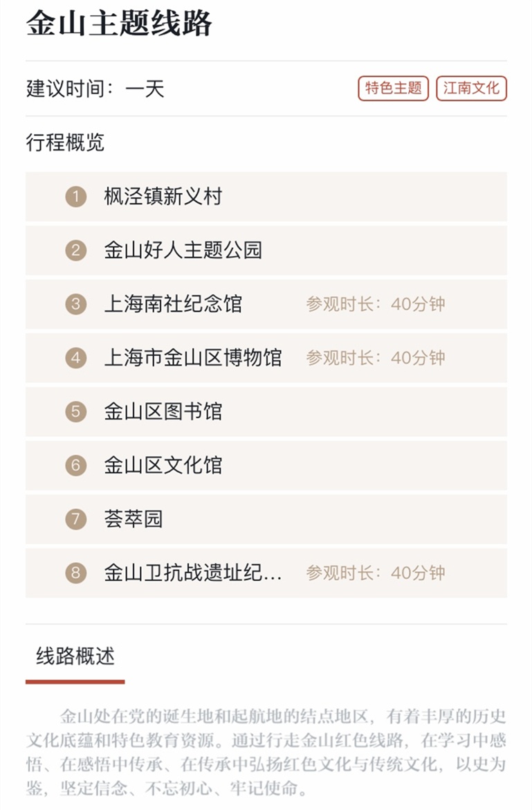Click the number 5 stop badge
Image resolution: width=532 pixels, height=810 pixels.
(x=76, y=412)
